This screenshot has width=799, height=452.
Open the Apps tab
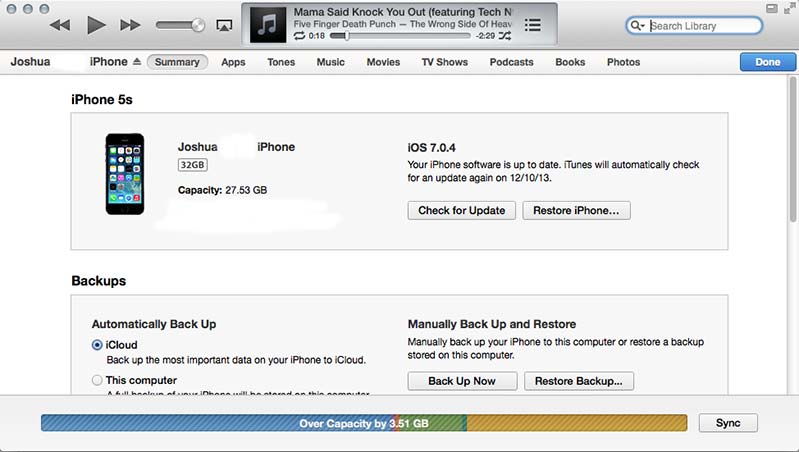[x=233, y=62]
